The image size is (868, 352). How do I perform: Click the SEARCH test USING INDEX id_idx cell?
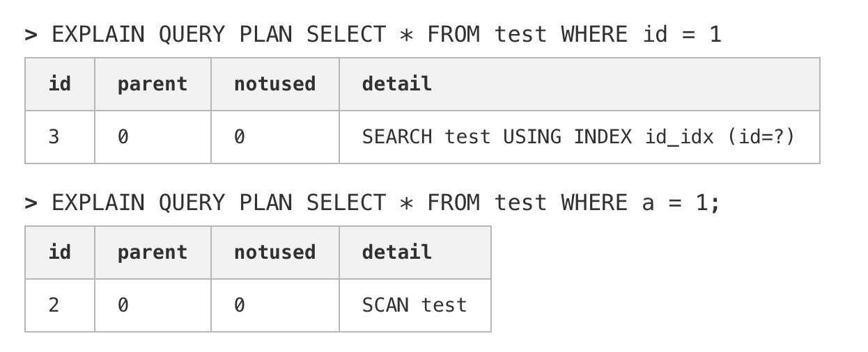(x=578, y=137)
